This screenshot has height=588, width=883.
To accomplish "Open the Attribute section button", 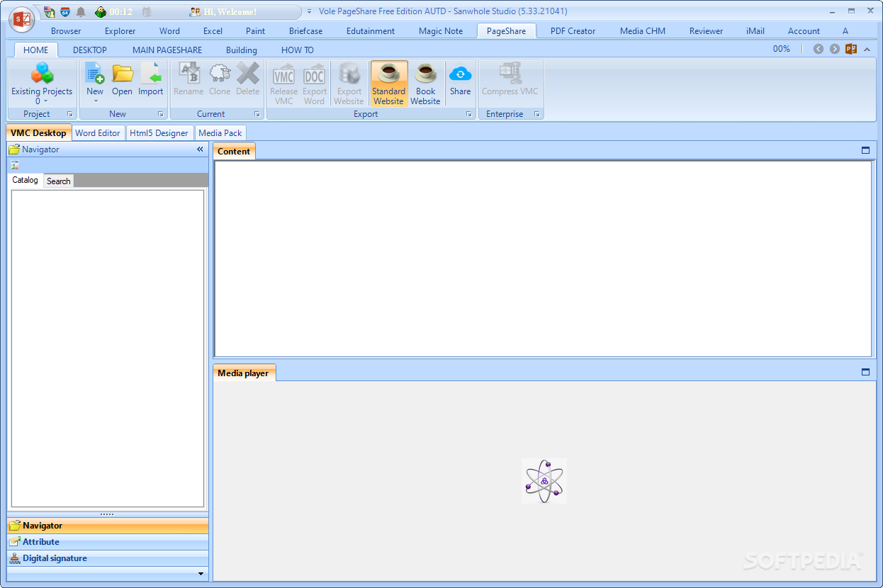I will pyautogui.click(x=108, y=542).
